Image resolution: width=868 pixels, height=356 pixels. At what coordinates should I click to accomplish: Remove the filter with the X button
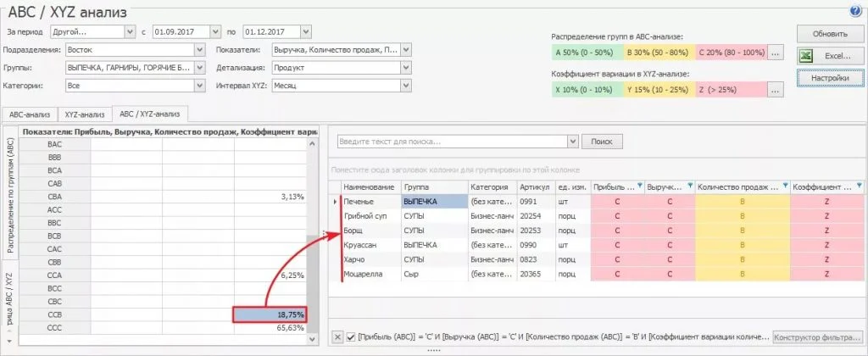[337, 337]
